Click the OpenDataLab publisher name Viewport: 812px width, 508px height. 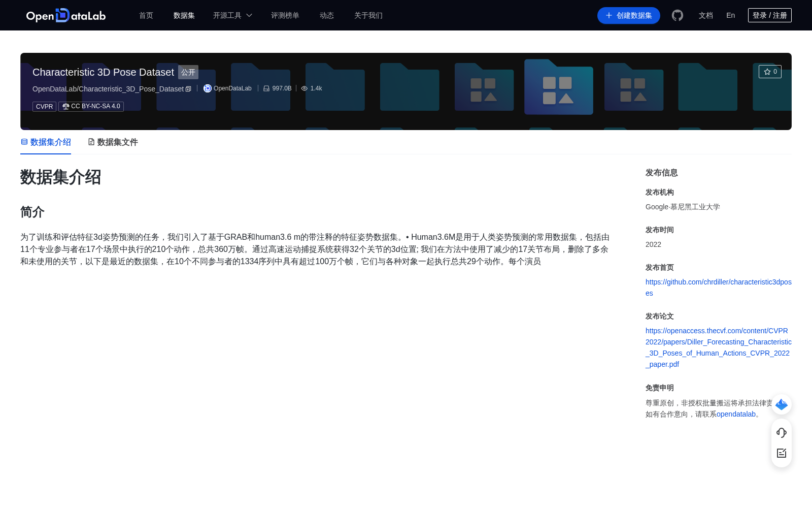coord(232,88)
